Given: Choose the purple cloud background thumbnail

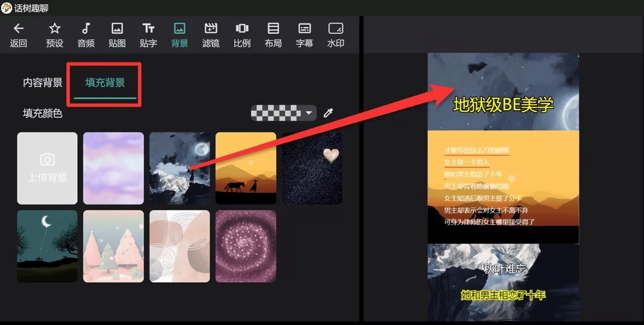Looking at the screenshot, I should [113, 169].
